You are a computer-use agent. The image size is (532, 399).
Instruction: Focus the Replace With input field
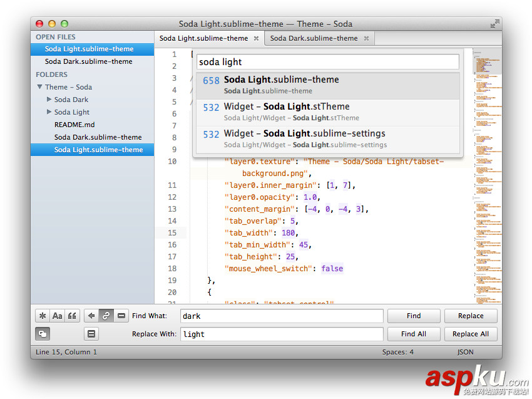pos(282,334)
